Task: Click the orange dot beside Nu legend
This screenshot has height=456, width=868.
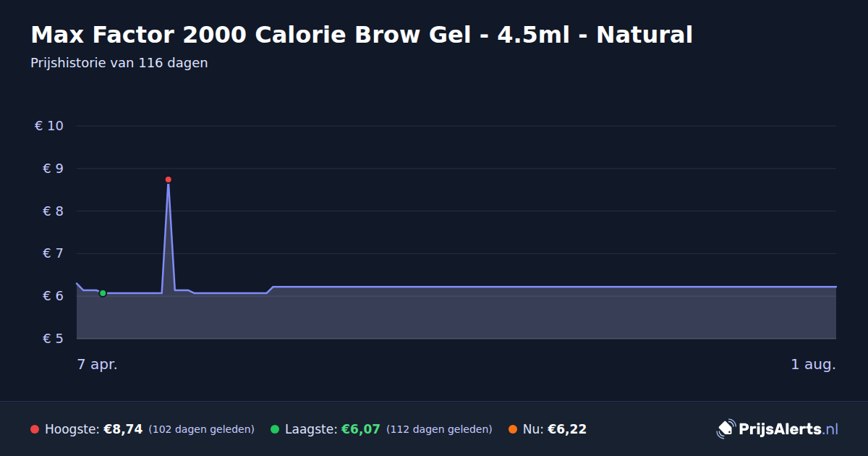Action: [513, 429]
